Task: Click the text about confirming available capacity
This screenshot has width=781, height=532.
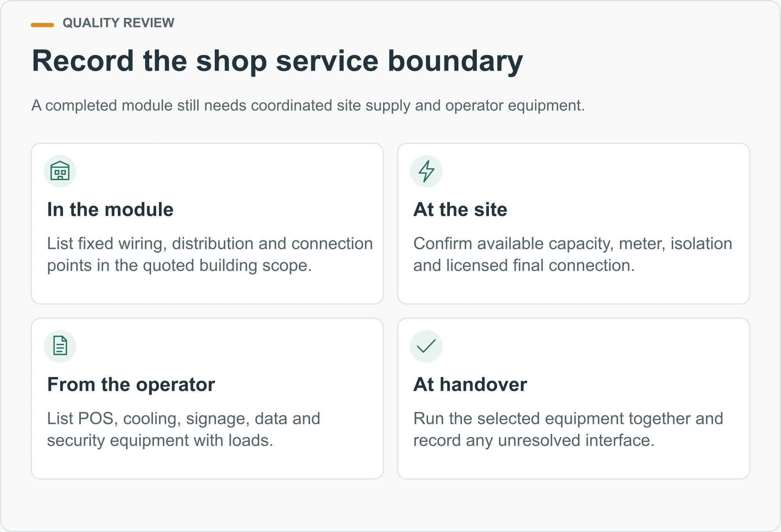Action: click(x=573, y=254)
